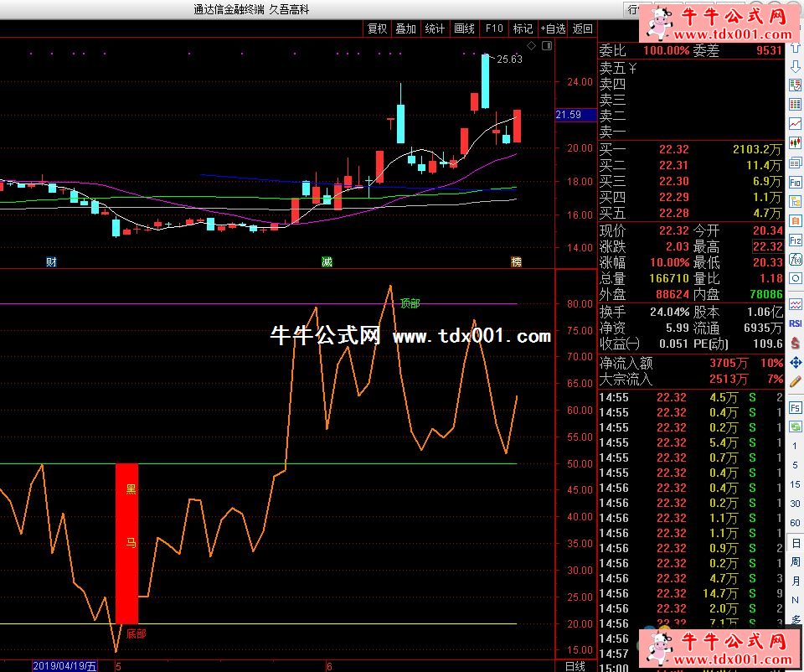Click the 榜 marker on the chart
This screenshot has width=804, height=672.
tap(517, 262)
